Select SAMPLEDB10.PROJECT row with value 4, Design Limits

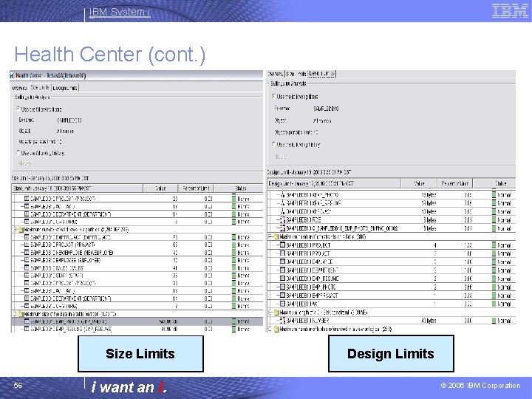(392, 245)
